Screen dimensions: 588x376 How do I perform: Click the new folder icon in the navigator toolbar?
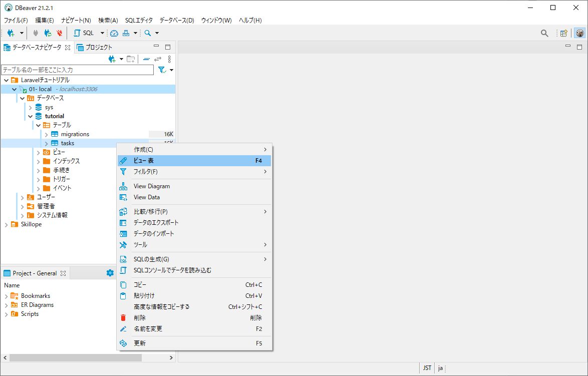click(131, 59)
